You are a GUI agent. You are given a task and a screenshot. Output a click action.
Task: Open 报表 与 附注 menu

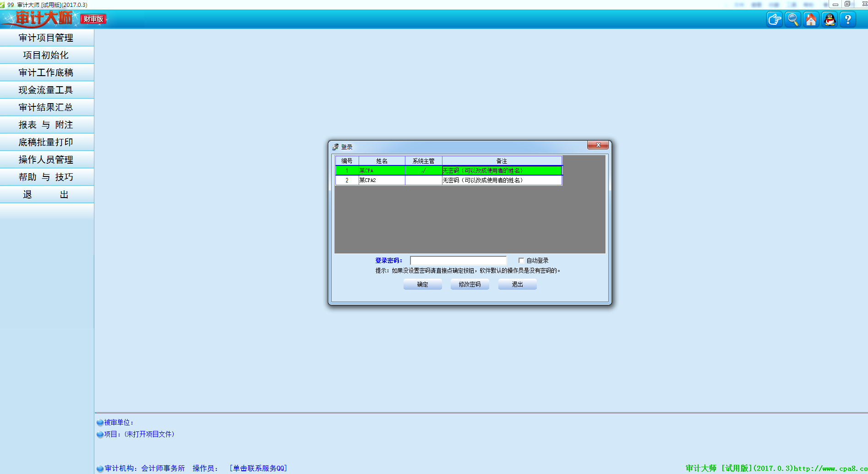[47, 125]
